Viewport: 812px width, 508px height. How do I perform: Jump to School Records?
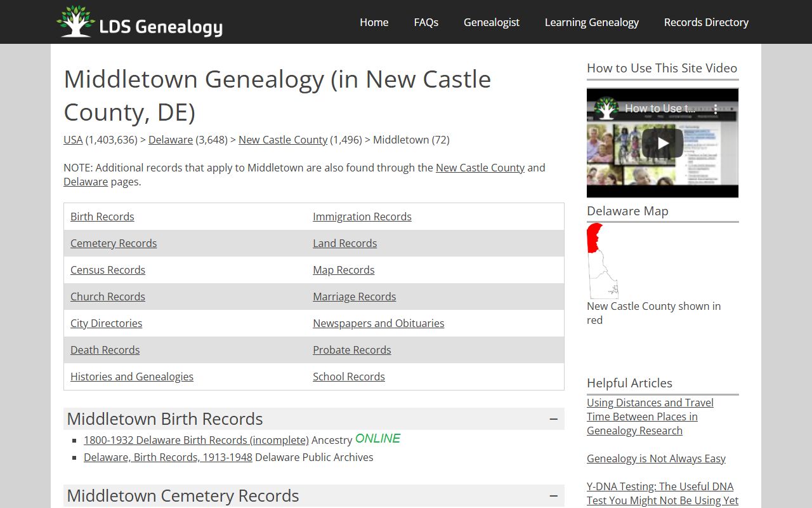[x=349, y=377]
